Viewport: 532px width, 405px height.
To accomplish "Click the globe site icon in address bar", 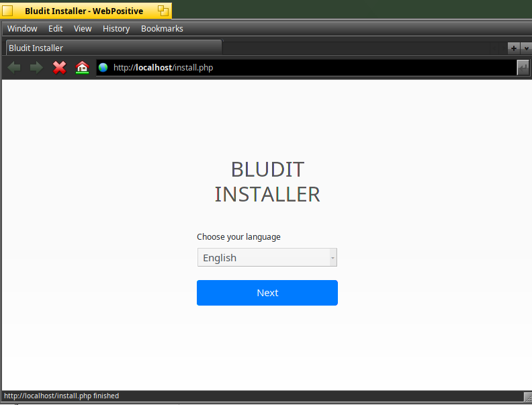I will [x=103, y=67].
